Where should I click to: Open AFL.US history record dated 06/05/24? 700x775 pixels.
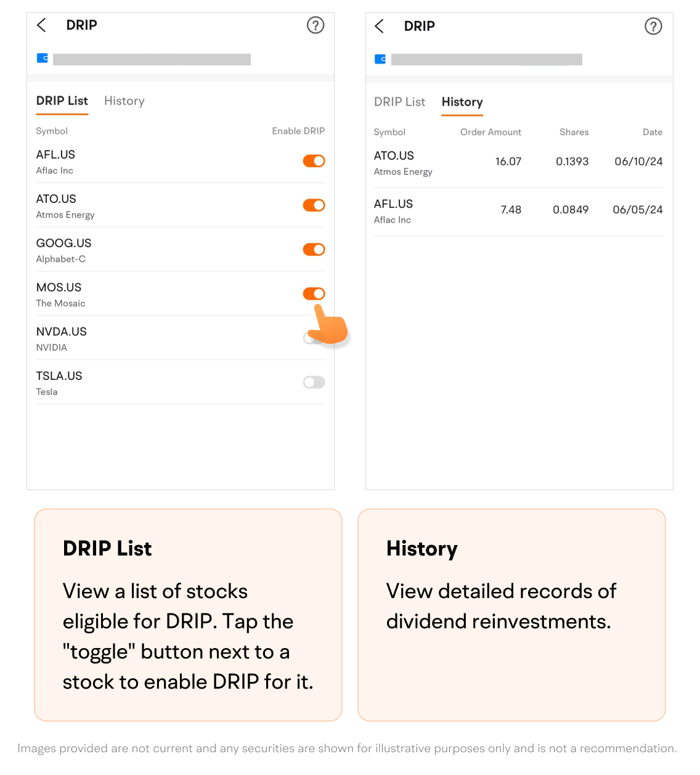coord(518,211)
